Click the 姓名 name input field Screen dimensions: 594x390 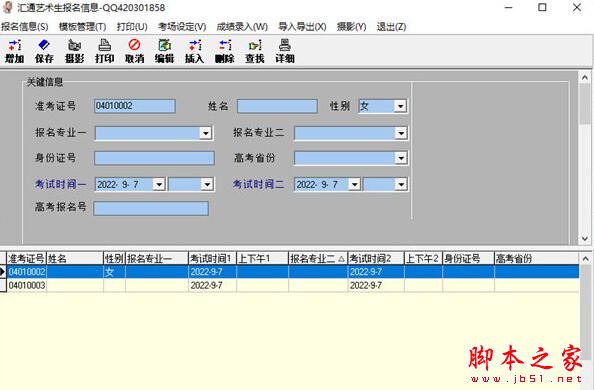tap(277, 106)
